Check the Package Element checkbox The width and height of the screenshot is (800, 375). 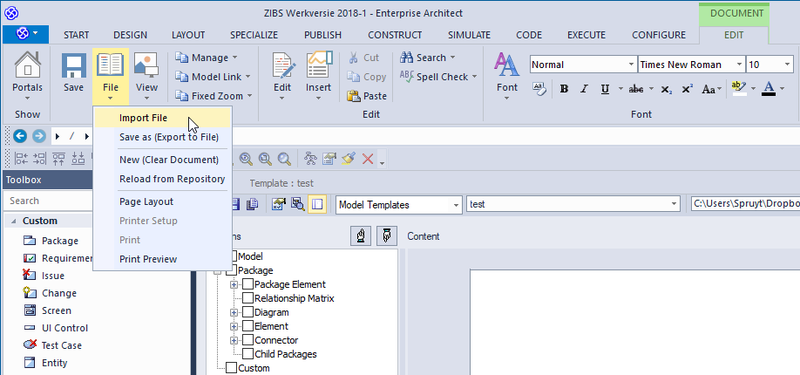[247, 284]
